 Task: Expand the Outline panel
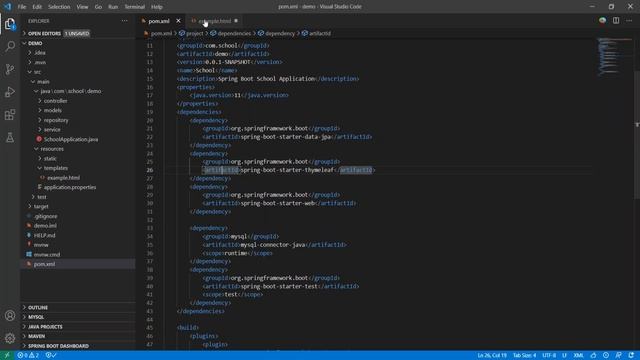(x=78, y=307)
